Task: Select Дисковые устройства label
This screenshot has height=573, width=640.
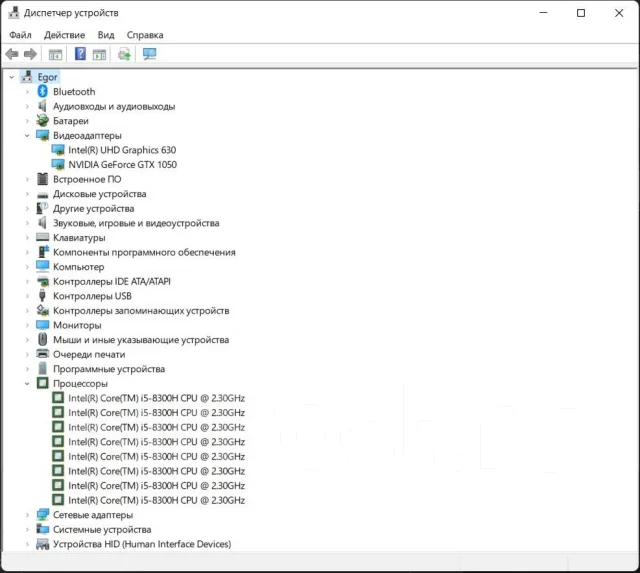Action: tap(100, 194)
